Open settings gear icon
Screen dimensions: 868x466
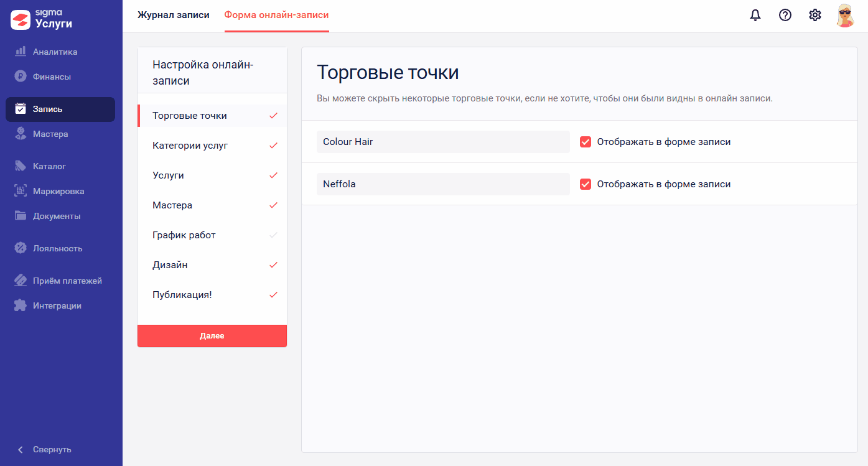[815, 16]
